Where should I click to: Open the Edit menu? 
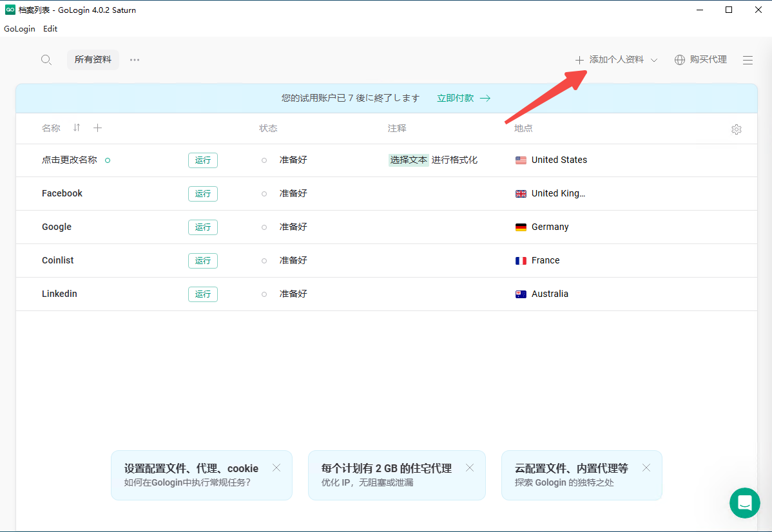click(x=50, y=29)
